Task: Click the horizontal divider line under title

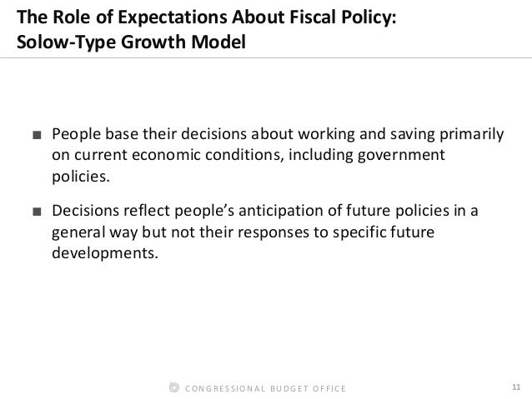Action: pos(266,58)
